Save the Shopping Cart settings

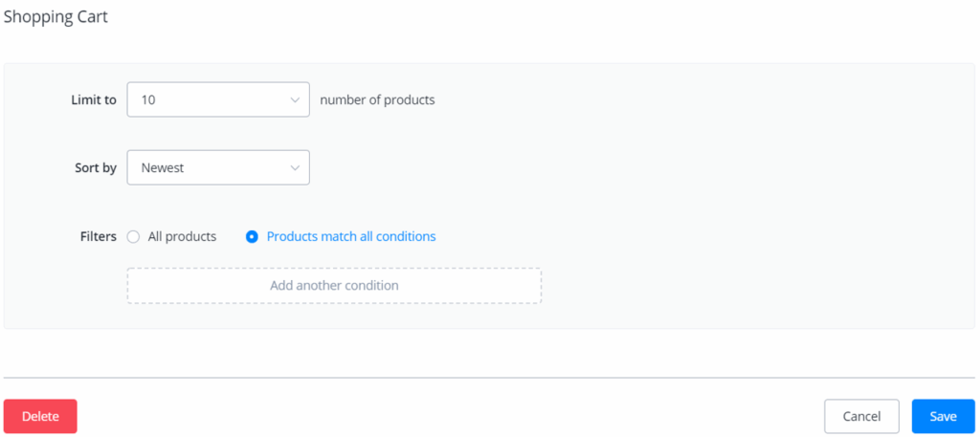coord(943,416)
